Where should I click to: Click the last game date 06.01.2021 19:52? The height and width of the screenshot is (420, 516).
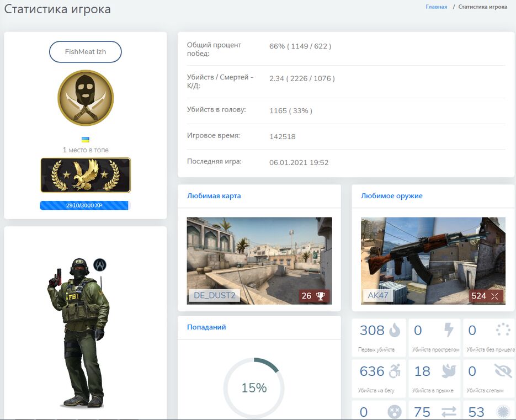299,163
